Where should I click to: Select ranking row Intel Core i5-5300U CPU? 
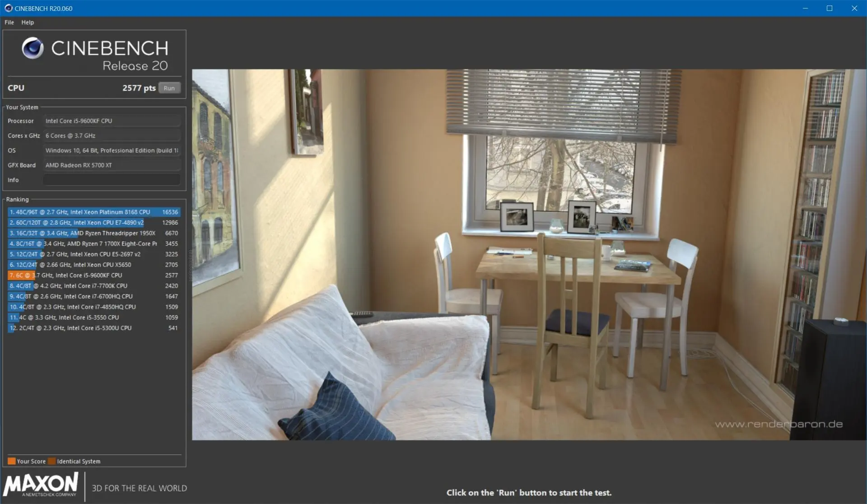[x=94, y=328]
